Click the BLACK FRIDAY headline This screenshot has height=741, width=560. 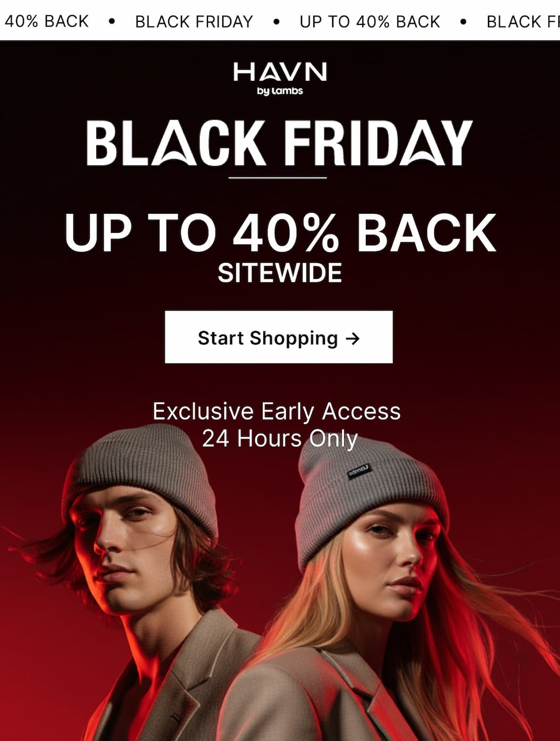tap(280, 143)
